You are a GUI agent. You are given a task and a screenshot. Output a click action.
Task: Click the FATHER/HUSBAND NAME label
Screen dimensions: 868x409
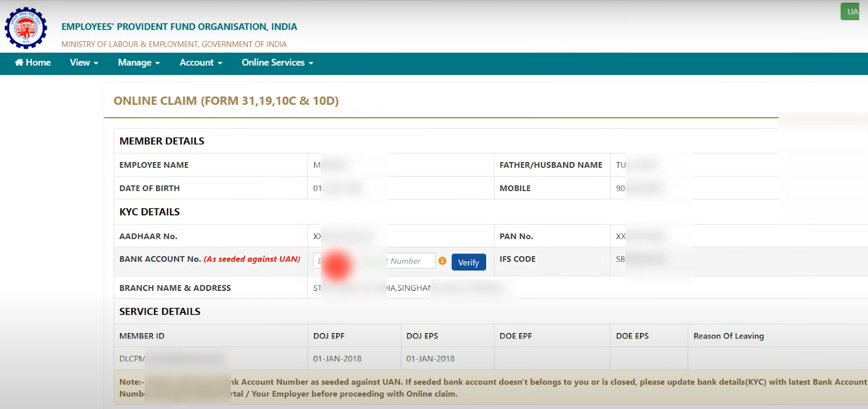pos(551,165)
